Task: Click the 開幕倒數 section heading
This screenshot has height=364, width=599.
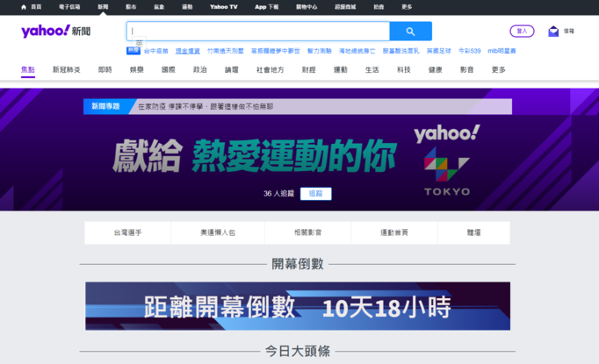Action: (x=298, y=264)
